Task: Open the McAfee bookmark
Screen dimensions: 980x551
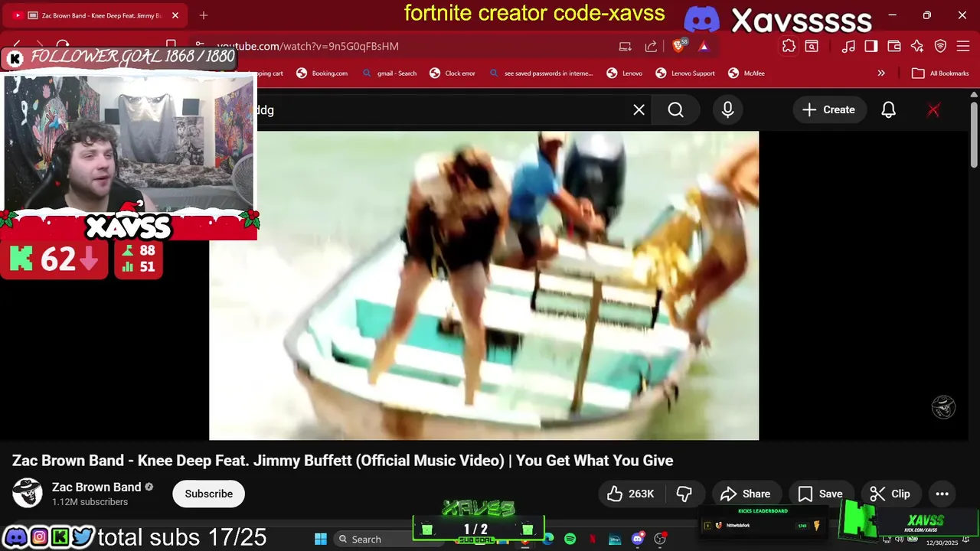Action: (746, 73)
